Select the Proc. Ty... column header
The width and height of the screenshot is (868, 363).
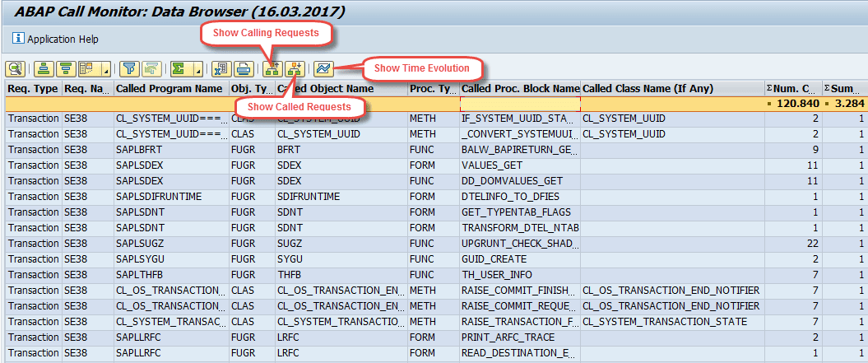[434, 89]
